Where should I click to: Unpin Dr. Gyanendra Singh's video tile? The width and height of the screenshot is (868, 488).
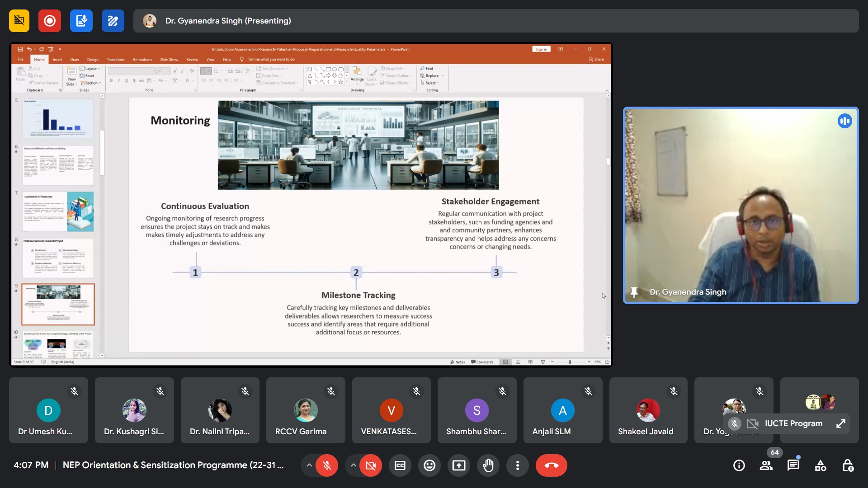[x=634, y=292]
